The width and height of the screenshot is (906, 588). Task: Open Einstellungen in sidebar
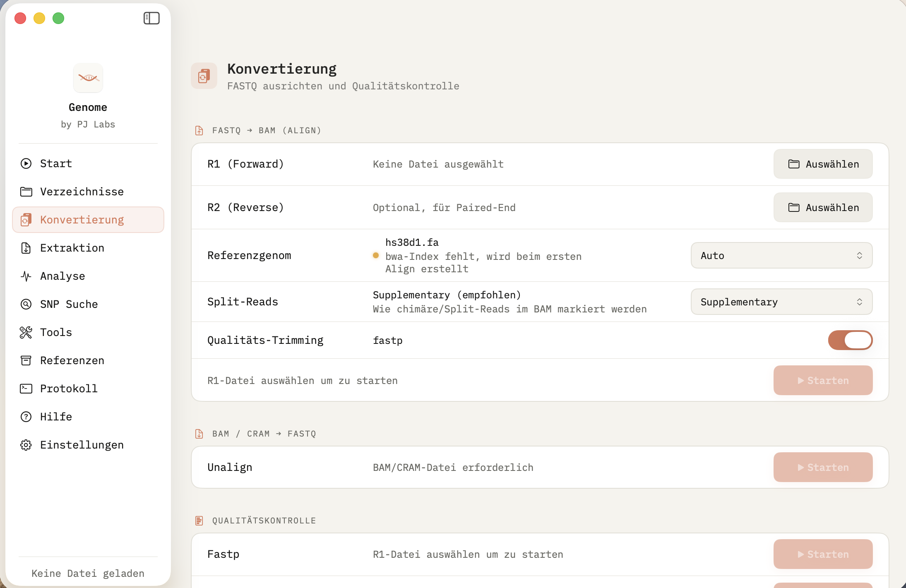point(82,445)
